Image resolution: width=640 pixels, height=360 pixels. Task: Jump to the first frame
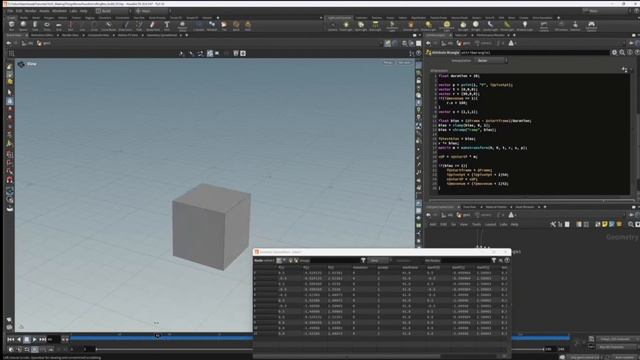coord(11,340)
